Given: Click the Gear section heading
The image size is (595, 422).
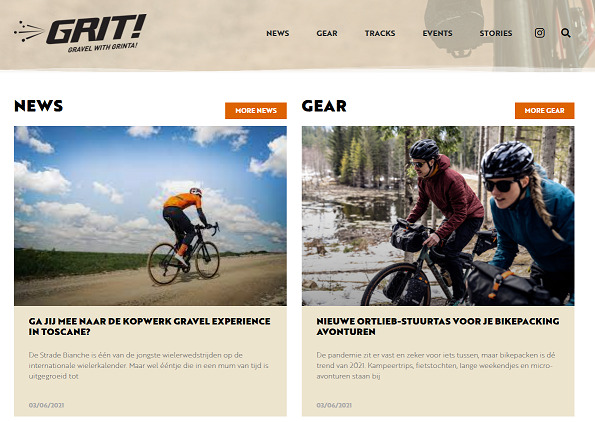Looking at the screenshot, I should tap(324, 106).
